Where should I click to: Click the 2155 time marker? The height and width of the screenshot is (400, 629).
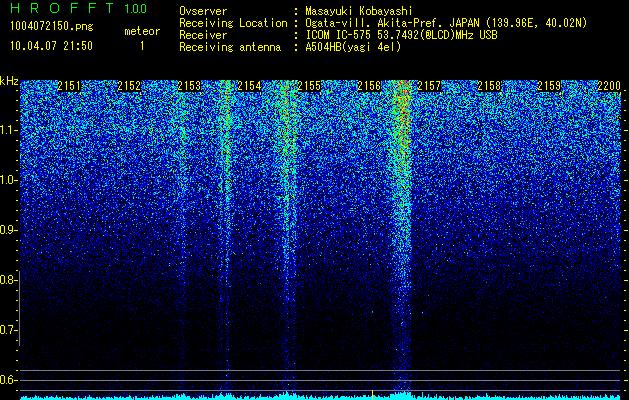pos(309,86)
